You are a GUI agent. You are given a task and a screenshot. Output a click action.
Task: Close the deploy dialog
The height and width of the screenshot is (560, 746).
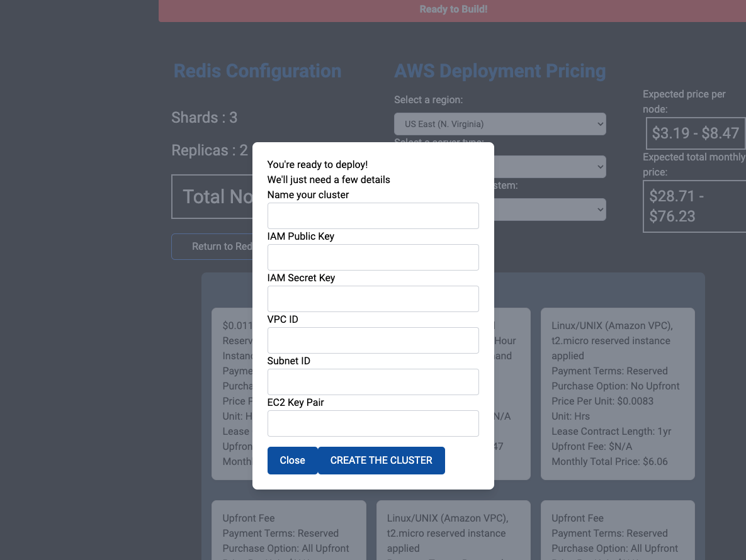click(x=293, y=460)
